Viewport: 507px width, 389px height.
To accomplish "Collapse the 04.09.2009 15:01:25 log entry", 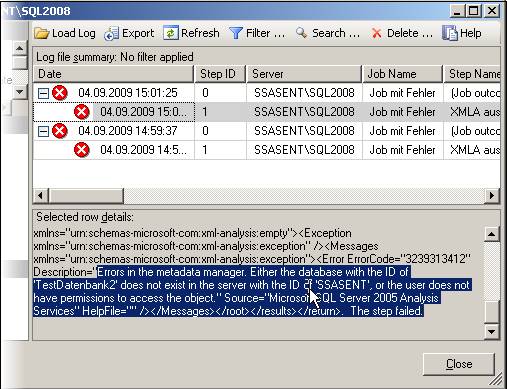I will pyautogui.click(x=43, y=93).
